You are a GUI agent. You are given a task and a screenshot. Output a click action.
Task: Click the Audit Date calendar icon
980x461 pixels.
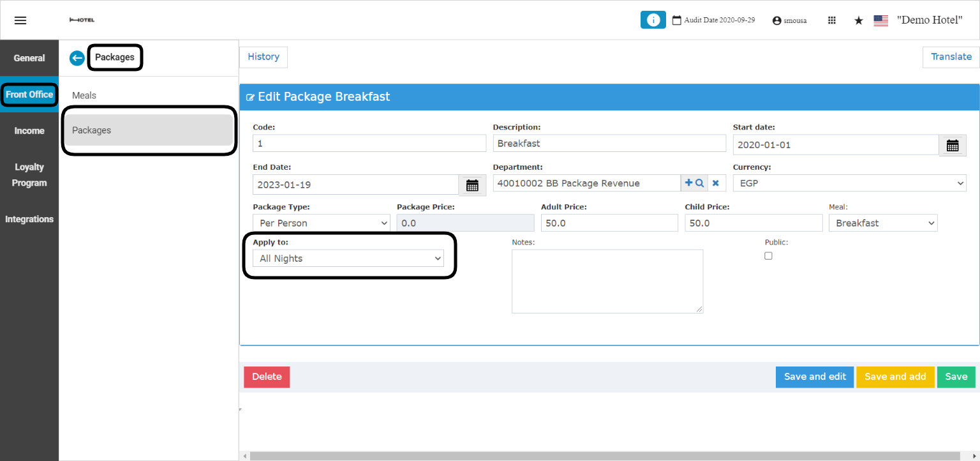[x=677, y=20]
